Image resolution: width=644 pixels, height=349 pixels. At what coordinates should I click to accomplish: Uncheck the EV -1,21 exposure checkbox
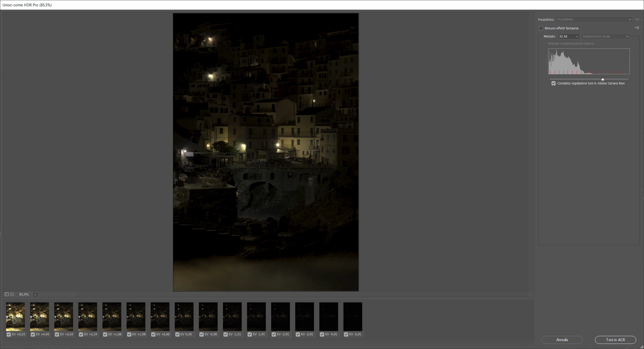[225, 335]
